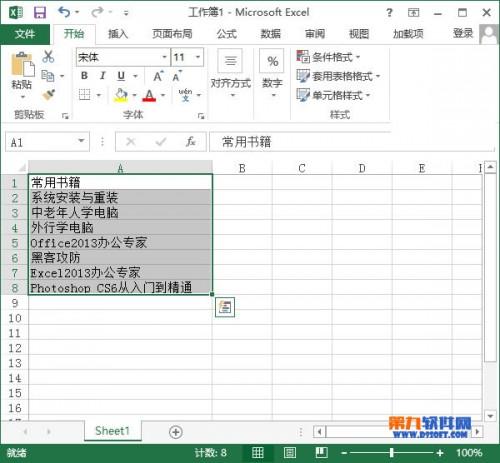Select the Sheet1 tab
Image resolution: width=500 pixels, height=463 pixels.
click(112, 431)
